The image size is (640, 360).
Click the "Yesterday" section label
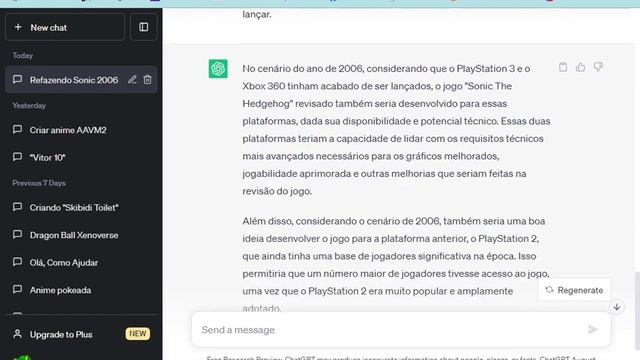point(29,106)
